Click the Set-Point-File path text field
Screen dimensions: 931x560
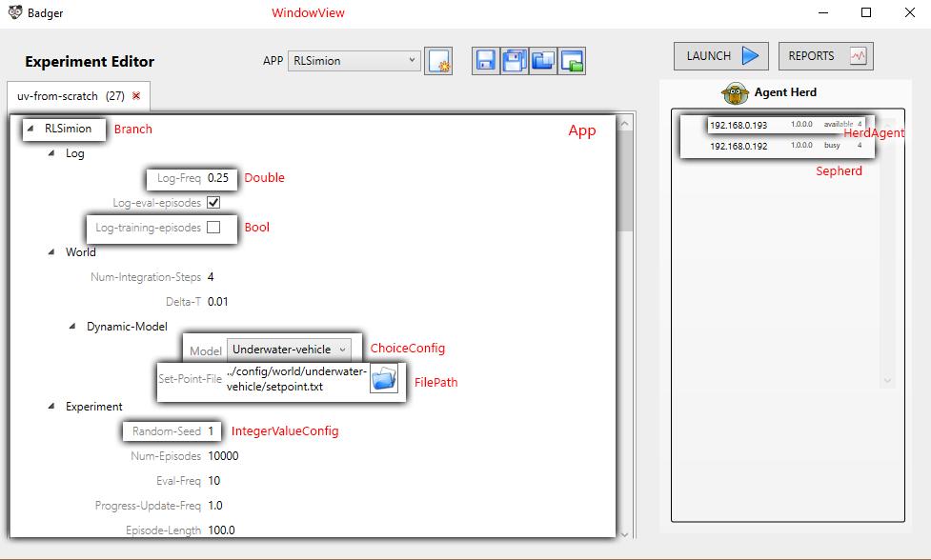tap(297, 378)
